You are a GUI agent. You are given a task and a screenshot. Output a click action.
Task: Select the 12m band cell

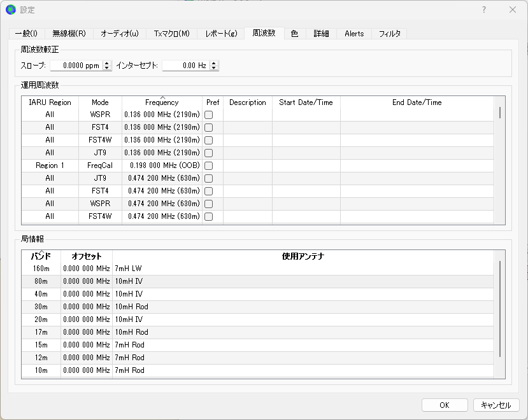[41, 358]
